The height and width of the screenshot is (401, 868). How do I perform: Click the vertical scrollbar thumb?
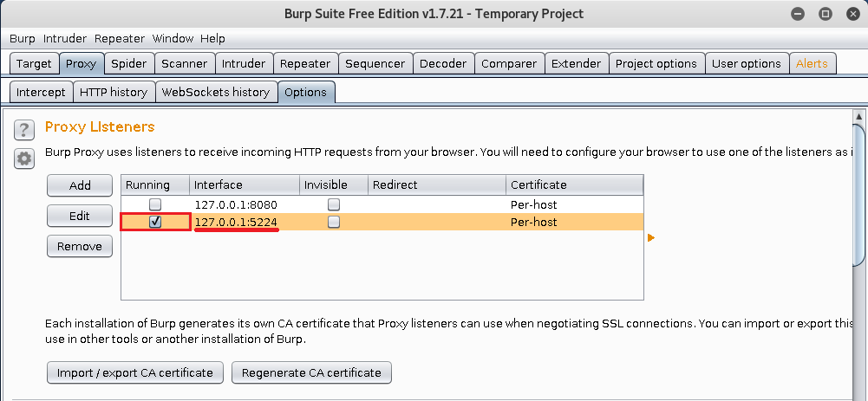[x=859, y=196]
